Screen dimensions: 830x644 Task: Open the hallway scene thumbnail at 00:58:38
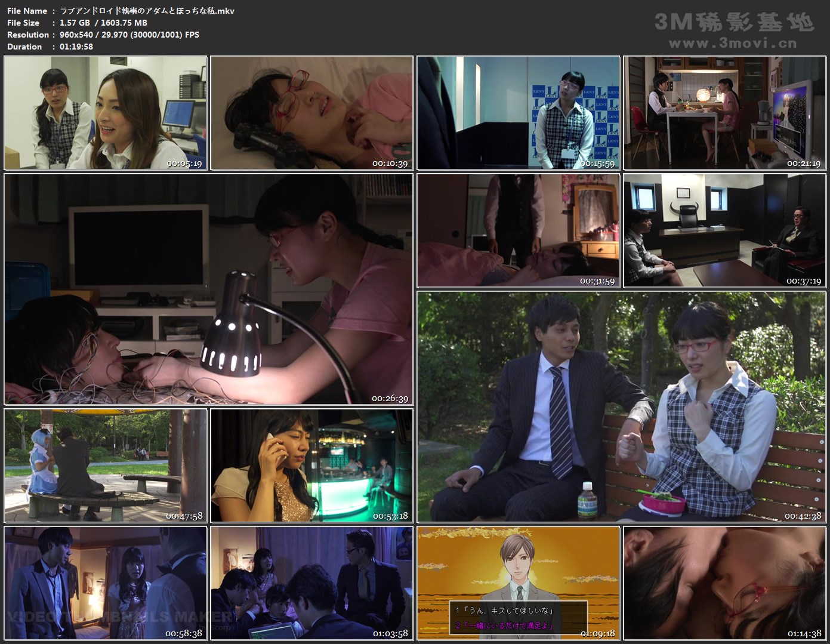tap(105, 583)
